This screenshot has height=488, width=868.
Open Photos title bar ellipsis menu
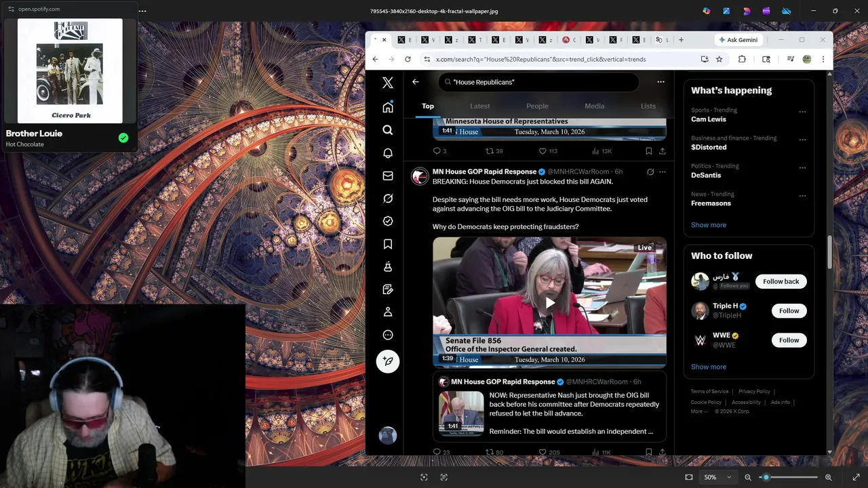pos(142,11)
